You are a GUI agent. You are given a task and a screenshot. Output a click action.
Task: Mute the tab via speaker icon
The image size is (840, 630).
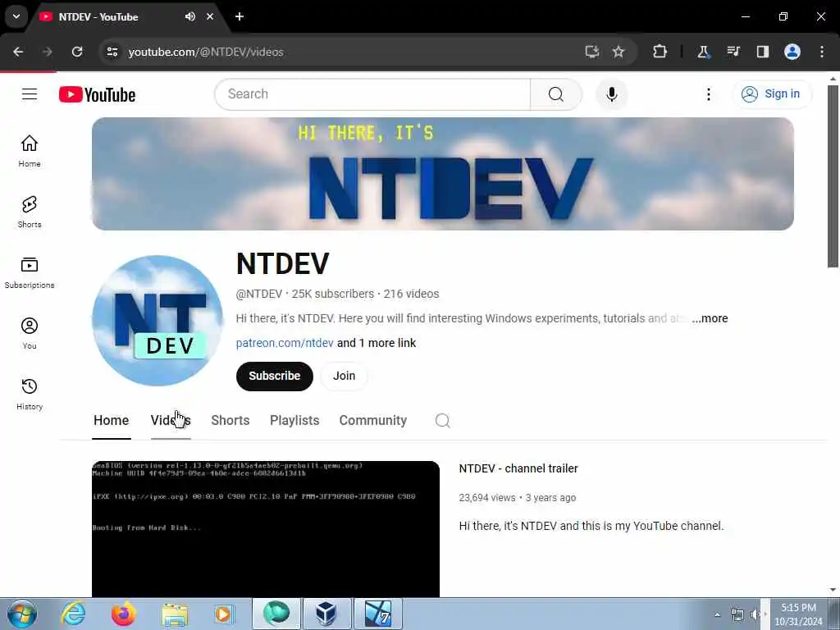[190, 16]
